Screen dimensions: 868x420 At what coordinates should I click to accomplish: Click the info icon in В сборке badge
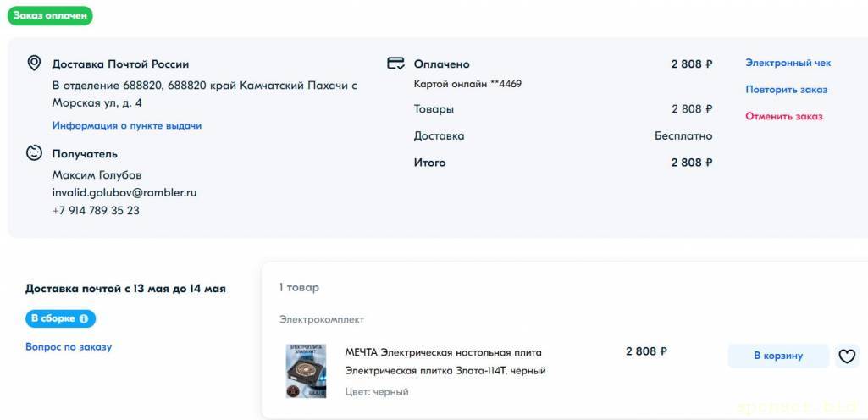pyautogui.click(x=83, y=318)
